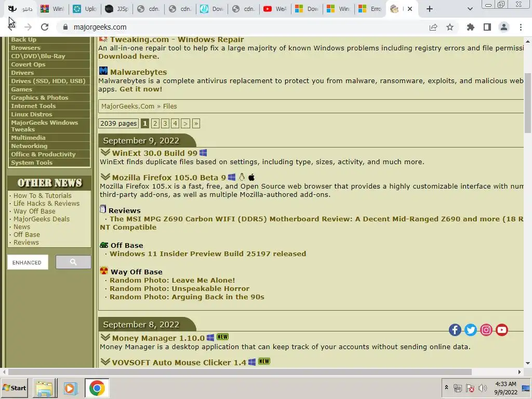Go to page 3 of files
Viewport: 532px width, 399px height.
click(165, 124)
